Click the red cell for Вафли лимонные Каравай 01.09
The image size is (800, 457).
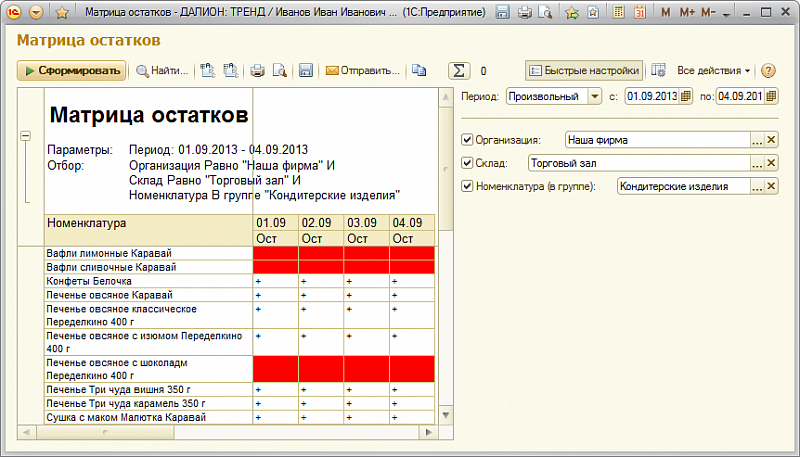(276, 254)
